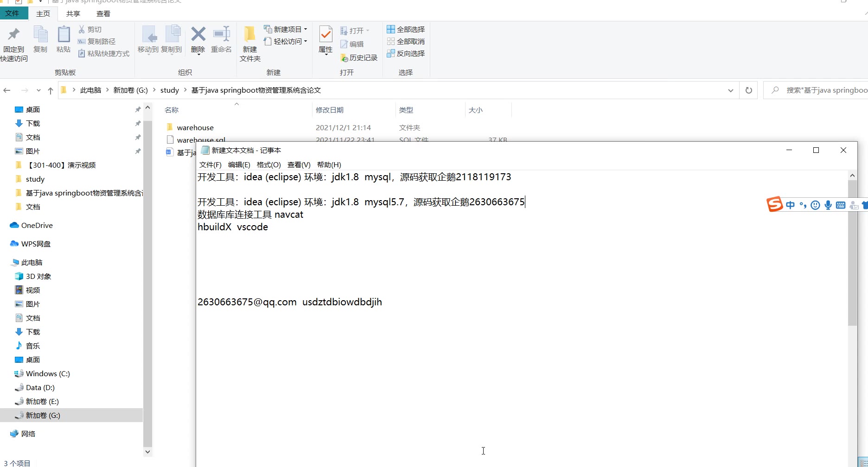
Task: Click the Edit (编辑) ribbon button
Action: (352, 44)
